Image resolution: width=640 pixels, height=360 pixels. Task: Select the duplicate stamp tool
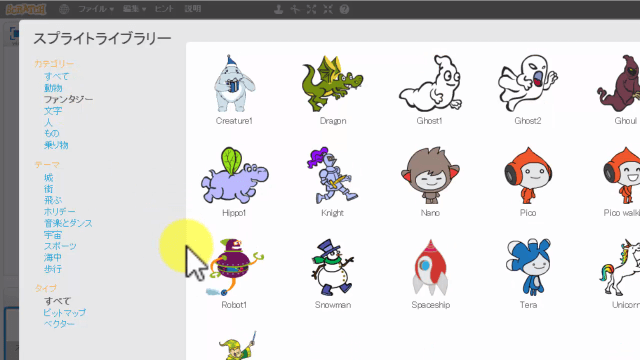pyautogui.click(x=279, y=9)
